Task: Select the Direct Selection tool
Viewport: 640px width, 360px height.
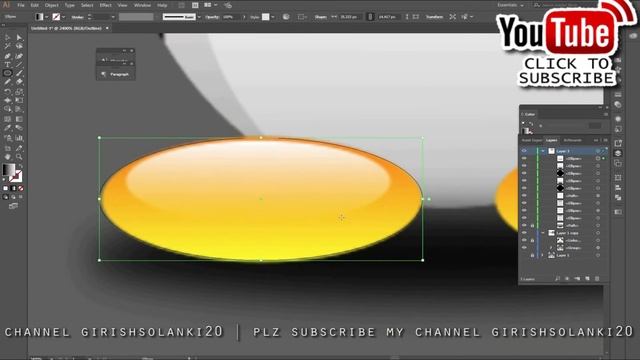Action: (19, 37)
